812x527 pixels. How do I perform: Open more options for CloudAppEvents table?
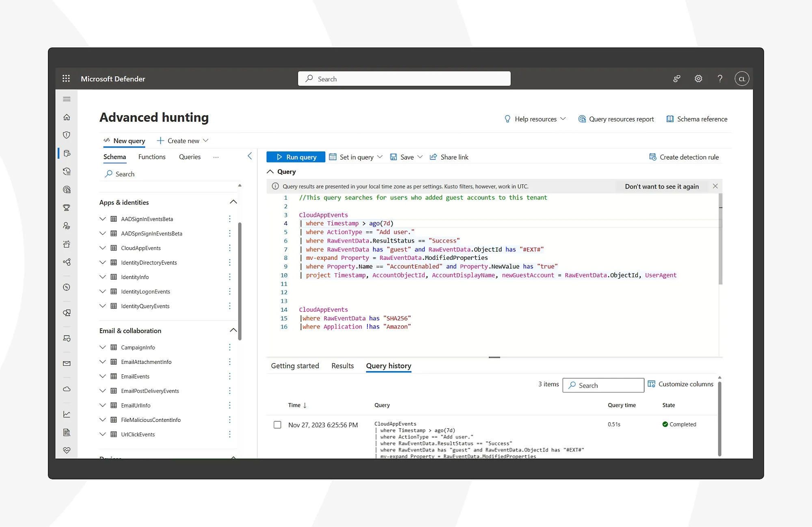230,248
